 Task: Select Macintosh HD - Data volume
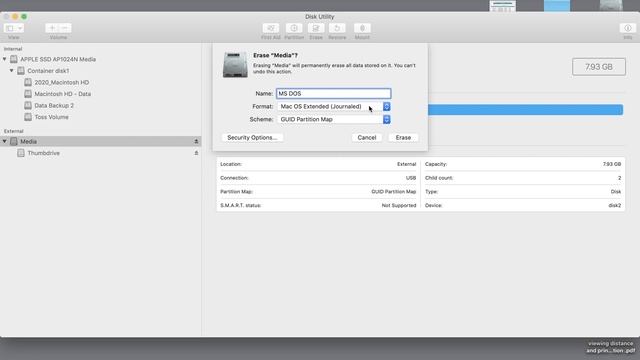coord(62,94)
